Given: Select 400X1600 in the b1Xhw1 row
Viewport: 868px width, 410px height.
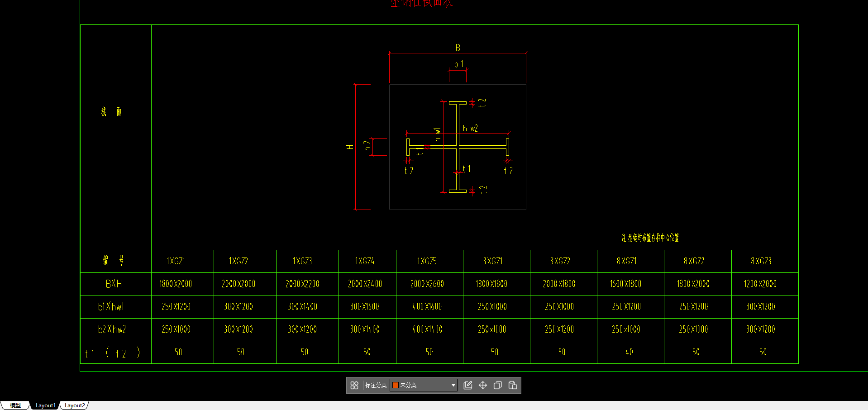Looking at the screenshot, I should [427, 306].
